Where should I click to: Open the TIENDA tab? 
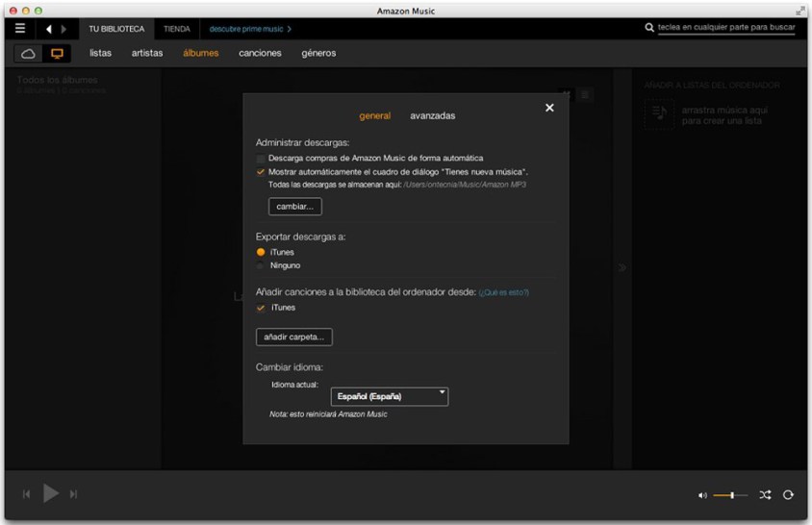177,29
